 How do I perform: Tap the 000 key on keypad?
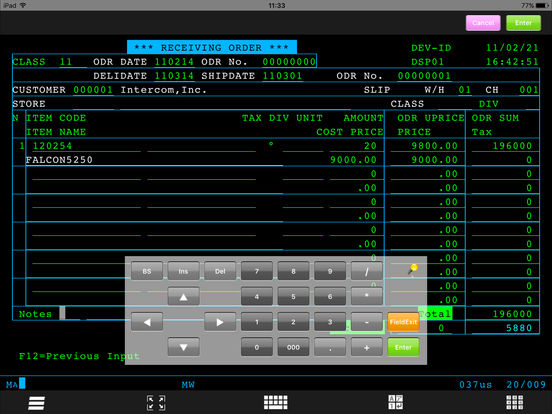click(x=293, y=347)
